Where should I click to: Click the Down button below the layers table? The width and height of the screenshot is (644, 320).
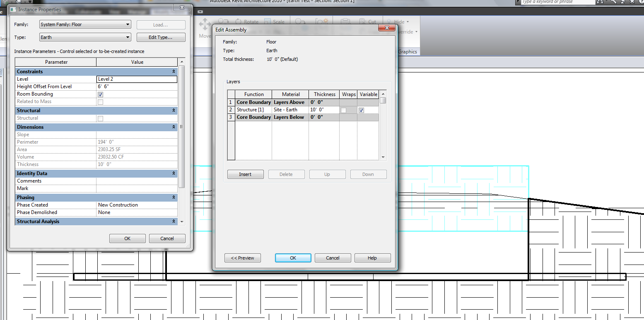368,174
